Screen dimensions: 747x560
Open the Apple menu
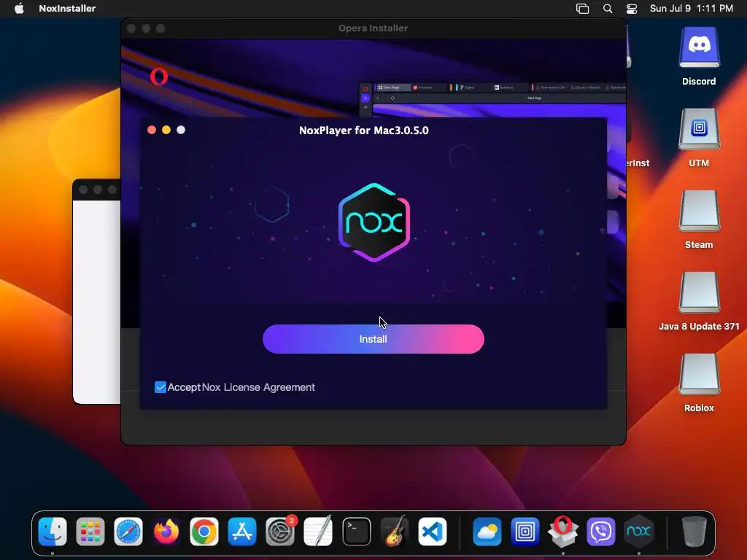(19, 8)
